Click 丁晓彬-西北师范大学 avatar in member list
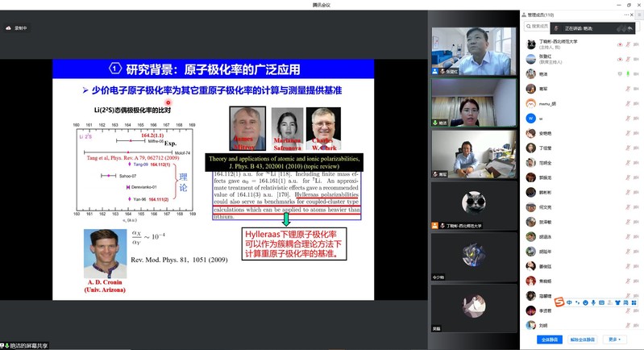The height and width of the screenshot is (350, 644). pos(530,44)
